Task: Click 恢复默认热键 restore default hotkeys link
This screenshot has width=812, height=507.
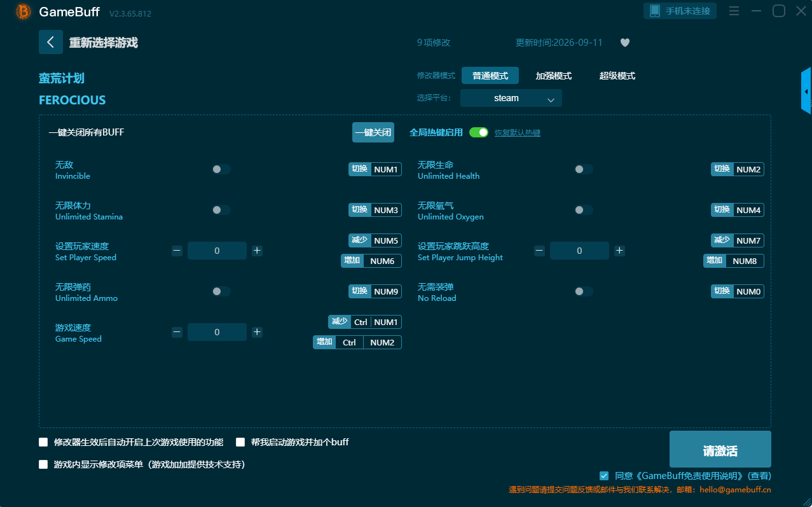Action: [518, 133]
